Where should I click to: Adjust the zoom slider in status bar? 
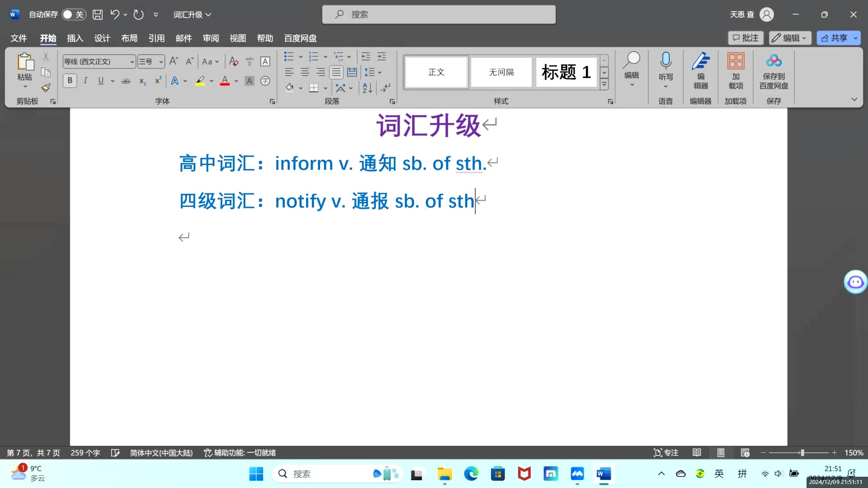coord(802,452)
